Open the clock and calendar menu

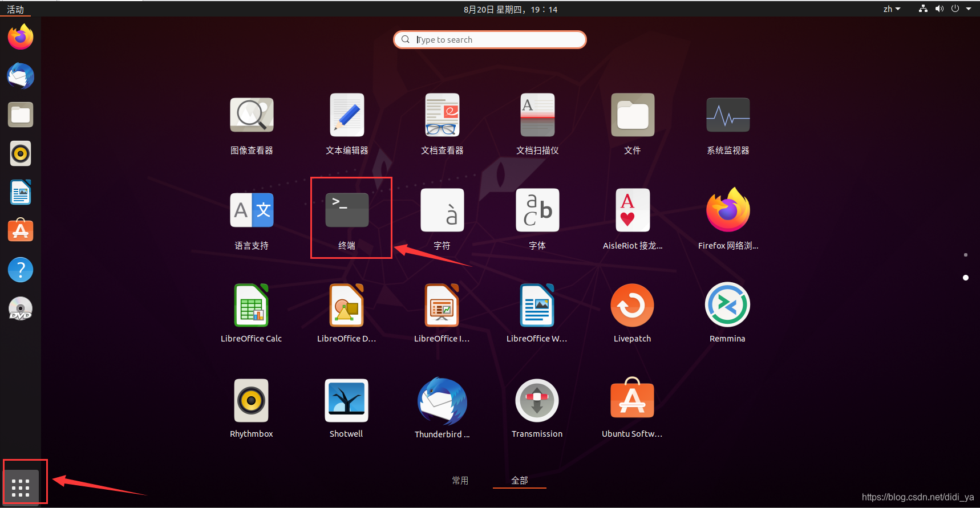[x=511, y=9]
